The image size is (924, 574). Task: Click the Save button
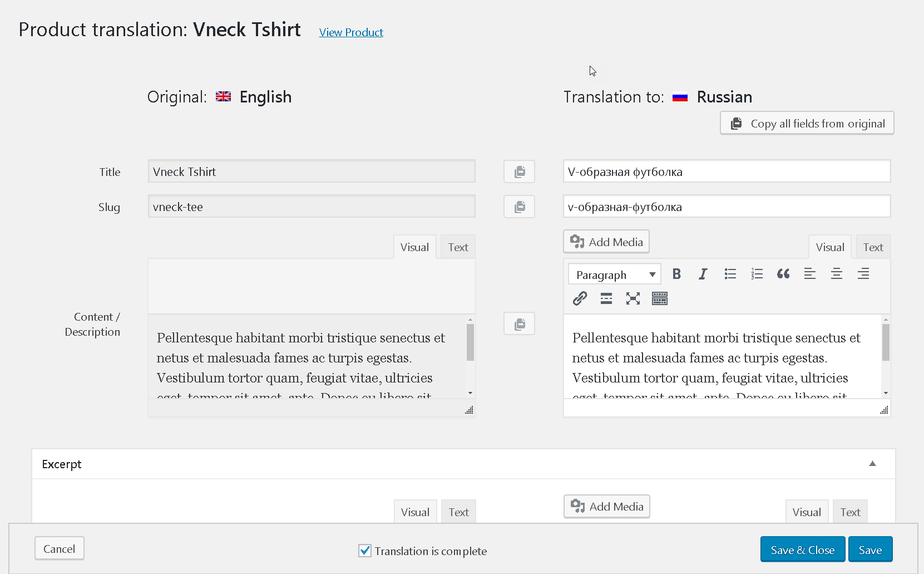point(870,550)
